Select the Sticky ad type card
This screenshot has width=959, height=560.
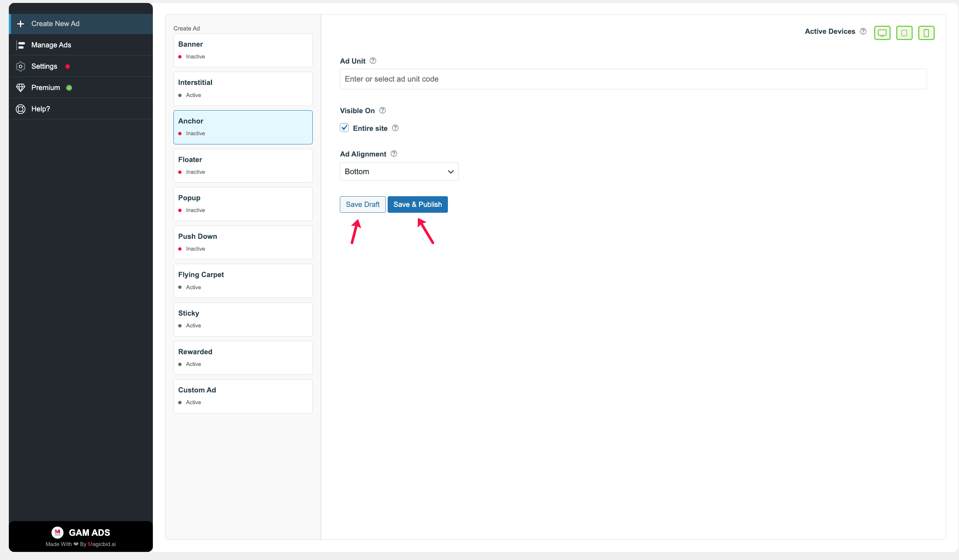coord(243,319)
